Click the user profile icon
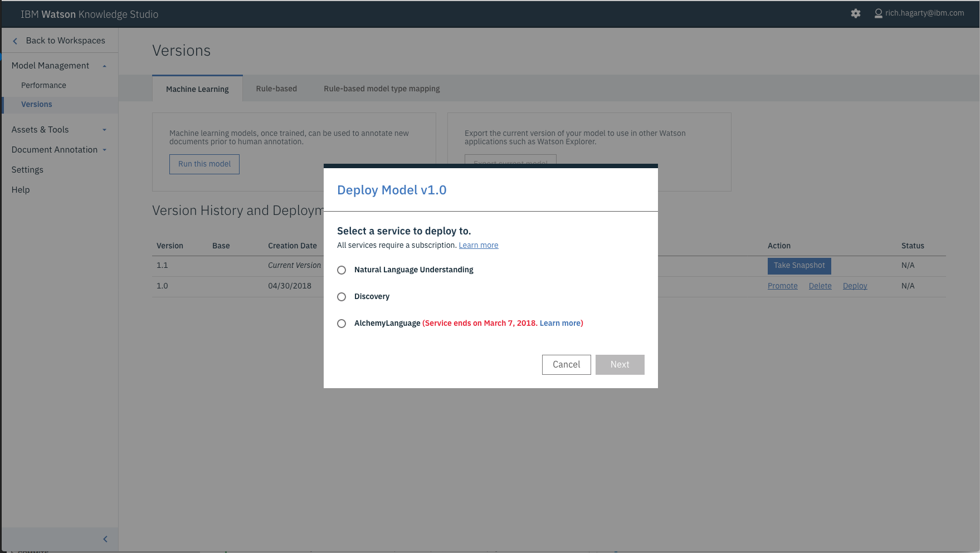980x553 pixels. [x=879, y=13]
